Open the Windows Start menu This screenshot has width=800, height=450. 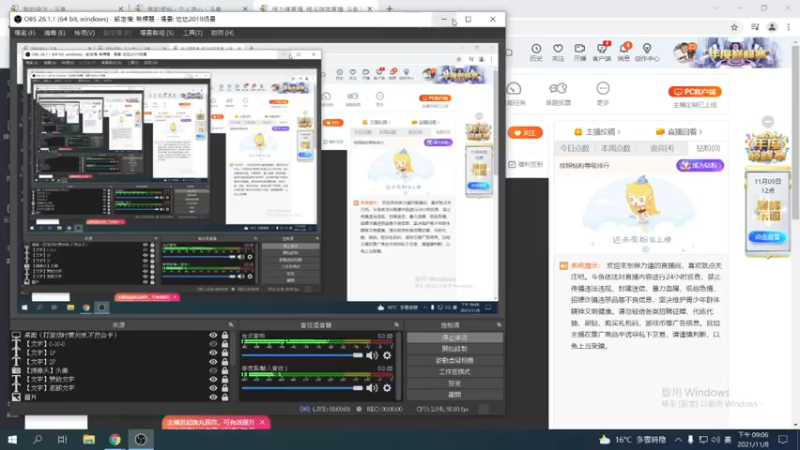[12, 439]
